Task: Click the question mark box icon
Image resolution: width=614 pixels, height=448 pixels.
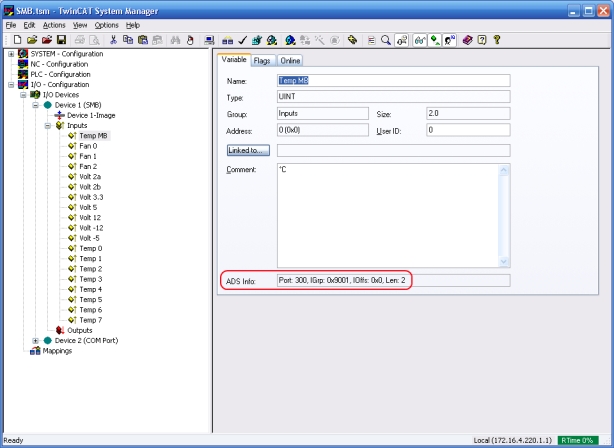Action: pos(482,40)
